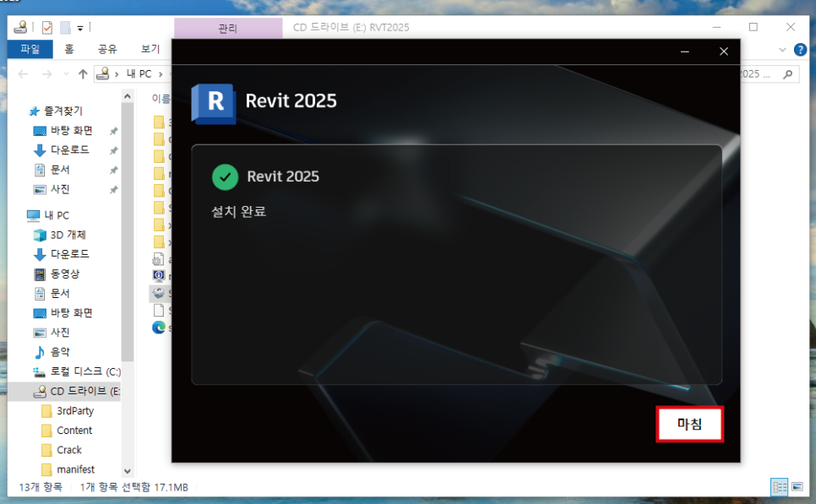Select 로컬 디스크 (C:) drive
This screenshot has width=816, height=504.
84,372
